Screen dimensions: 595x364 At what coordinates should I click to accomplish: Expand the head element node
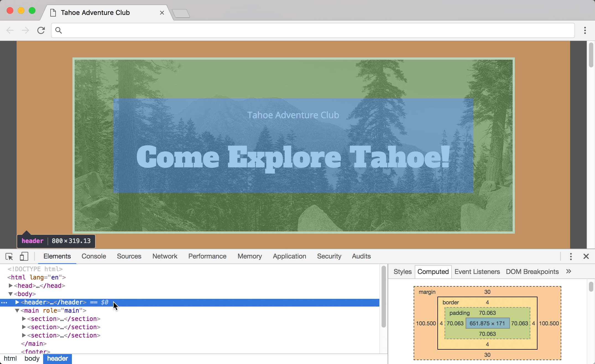click(x=11, y=286)
